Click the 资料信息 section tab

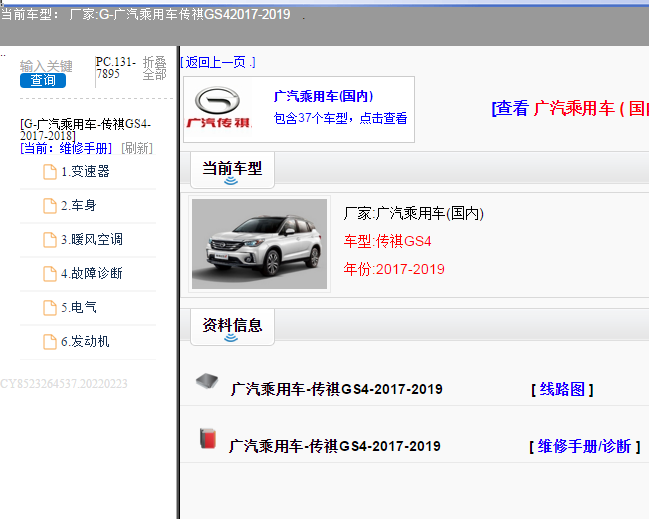point(232,327)
